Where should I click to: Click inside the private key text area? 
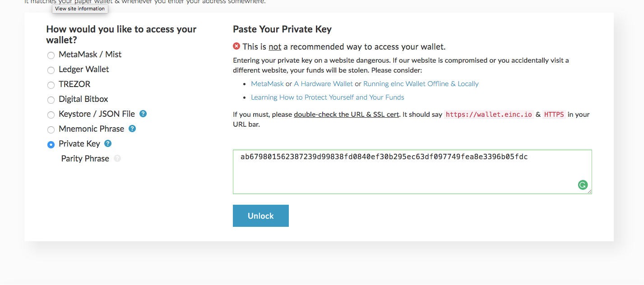tap(412, 172)
